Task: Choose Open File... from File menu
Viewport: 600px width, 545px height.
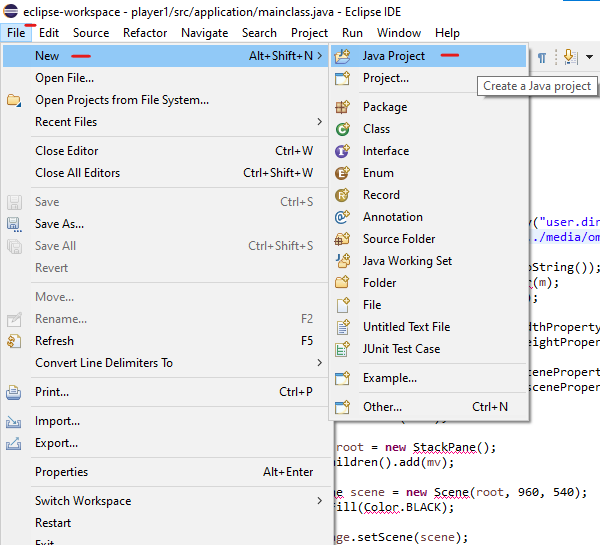Action: click(x=165, y=78)
